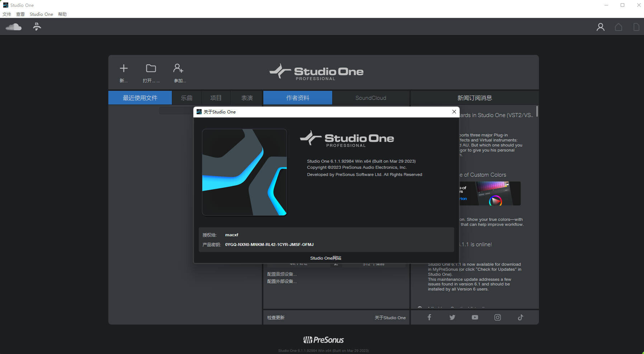Click the news feed scrollbar
644x354 pixels.
(x=537, y=111)
